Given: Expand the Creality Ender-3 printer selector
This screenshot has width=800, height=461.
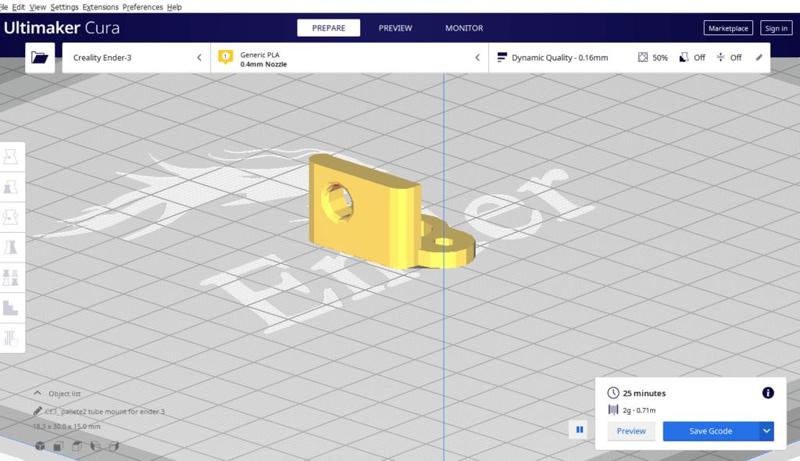Looking at the screenshot, I should tap(136, 58).
